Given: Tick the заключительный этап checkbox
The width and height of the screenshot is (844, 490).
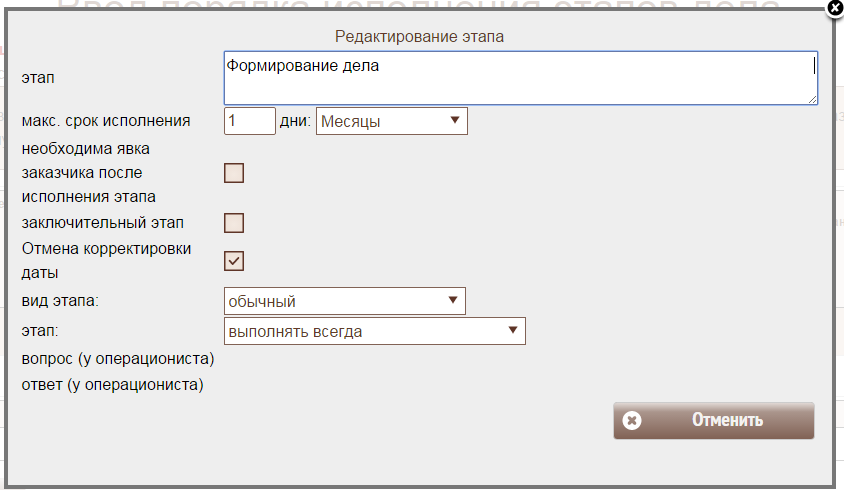Looking at the screenshot, I should (234, 223).
